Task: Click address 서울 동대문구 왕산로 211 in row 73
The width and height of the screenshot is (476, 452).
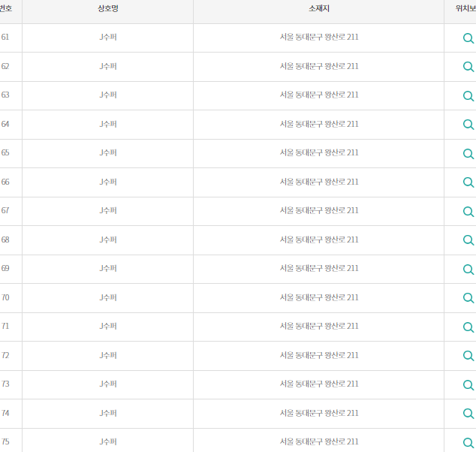Action: (319, 384)
